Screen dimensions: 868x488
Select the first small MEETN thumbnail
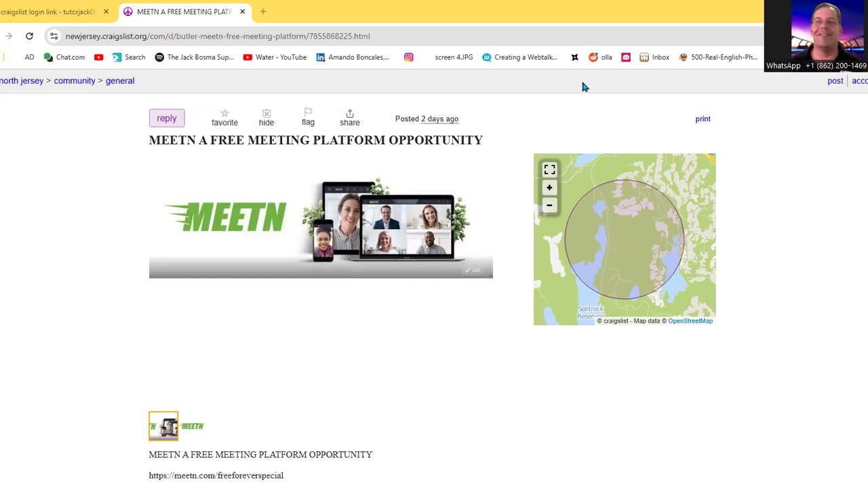pyautogui.click(x=163, y=426)
